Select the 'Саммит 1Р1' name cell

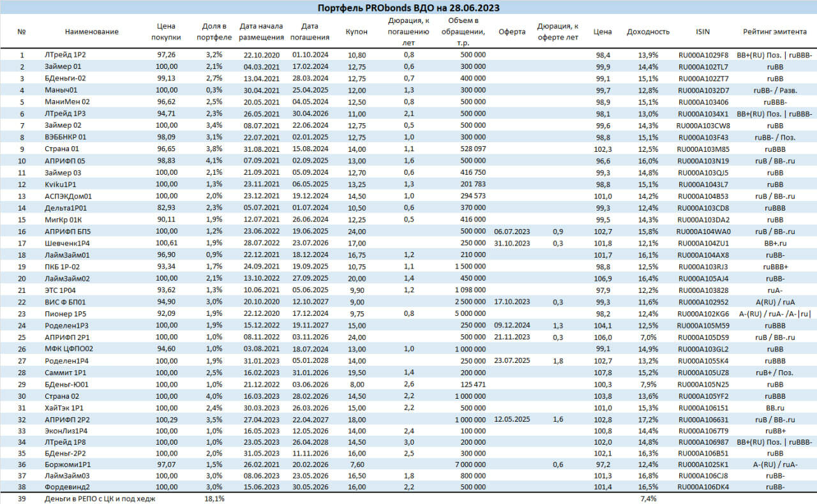65,373
